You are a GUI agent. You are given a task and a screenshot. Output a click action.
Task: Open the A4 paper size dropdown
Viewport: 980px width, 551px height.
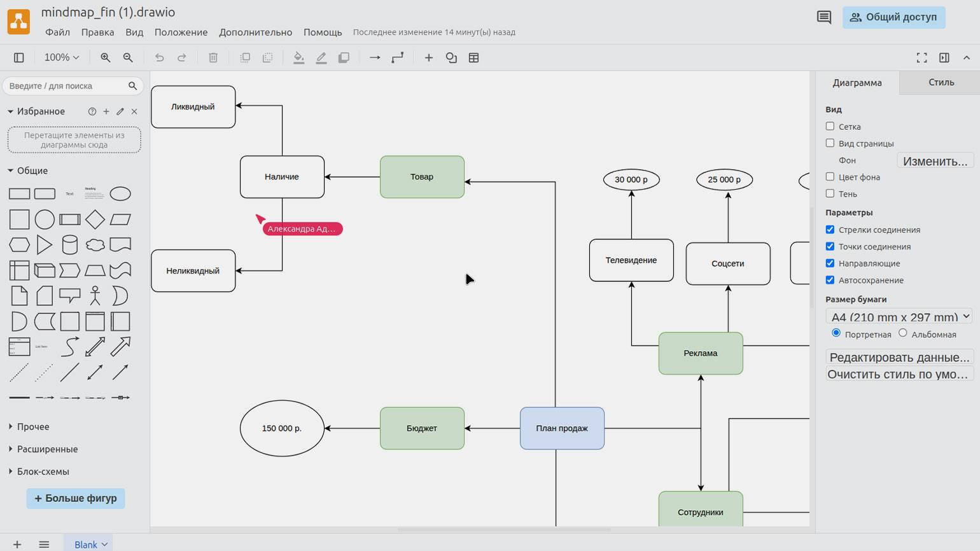pyautogui.click(x=899, y=316)
